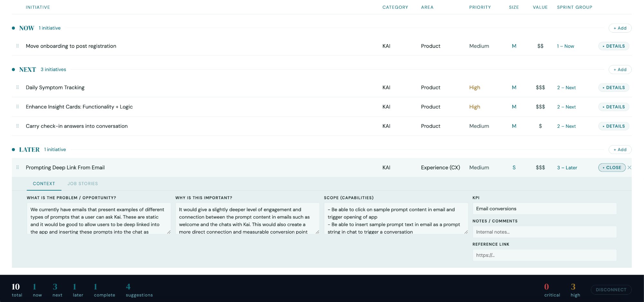
Task: Open details for Carry check-in answers into conversation
Action: pyautogui.click(x=614, y=126)
